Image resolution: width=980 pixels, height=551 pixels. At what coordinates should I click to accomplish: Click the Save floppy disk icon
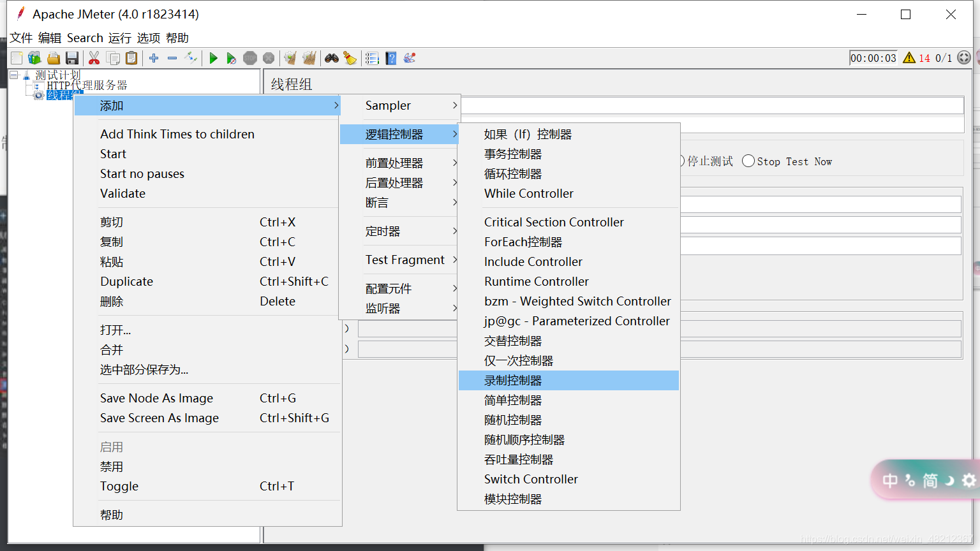(x=72, y=58)
